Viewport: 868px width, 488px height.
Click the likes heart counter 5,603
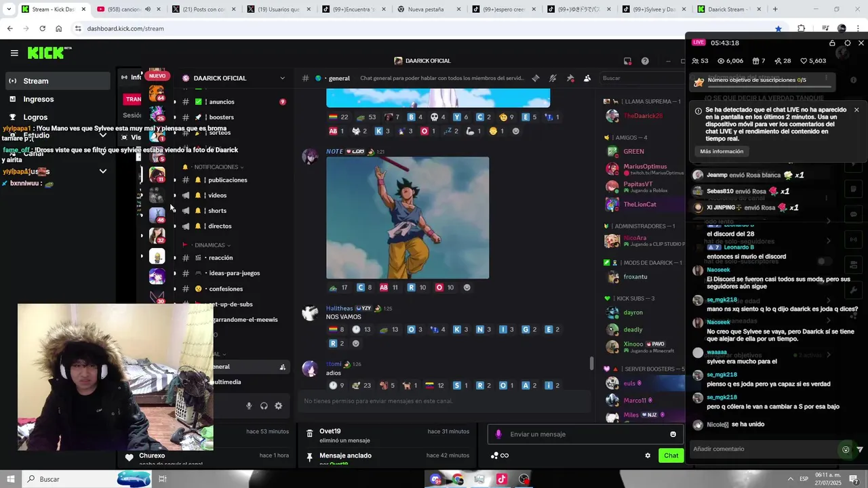click(813, 61)
